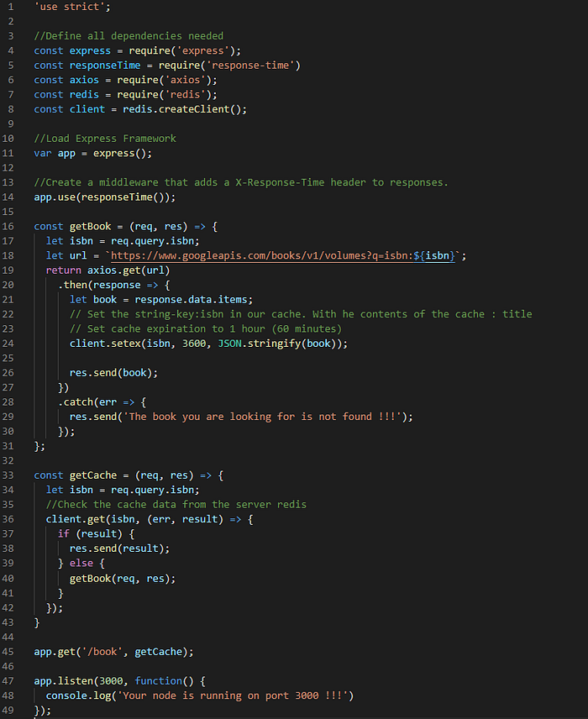This screenshot has width=588, height=719.
Task: Click the 'function' keyword on line 47
Action: pyautogui.click(x=158, y=681)
